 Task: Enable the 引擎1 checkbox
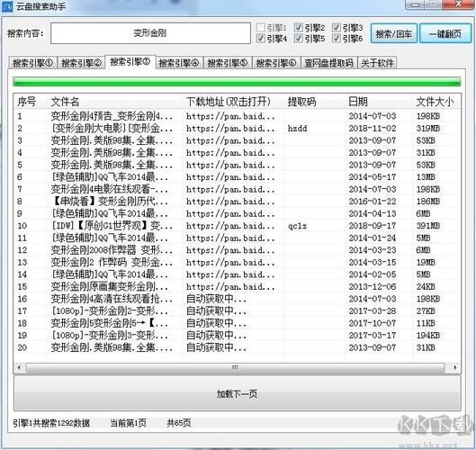260,28
